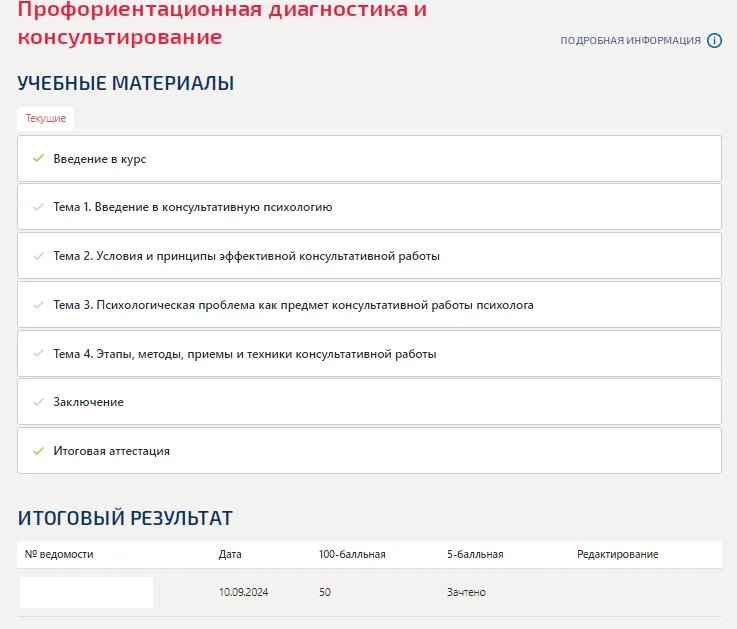Click the date 10.09.2024 in the result row
Viewport: 737px width, 629px height.
coord(243,592)
